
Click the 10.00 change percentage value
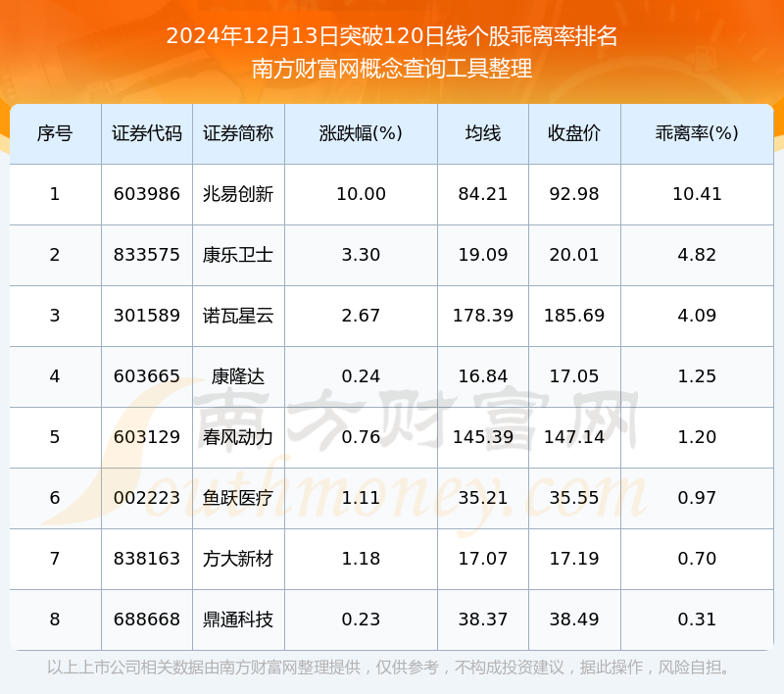coord(361,194)
